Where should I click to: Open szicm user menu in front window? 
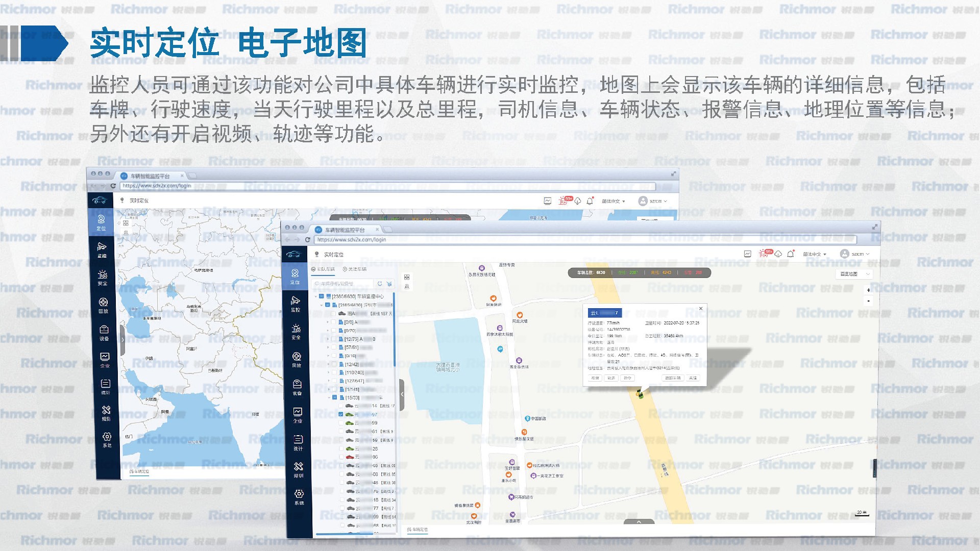tap(855, 254)
